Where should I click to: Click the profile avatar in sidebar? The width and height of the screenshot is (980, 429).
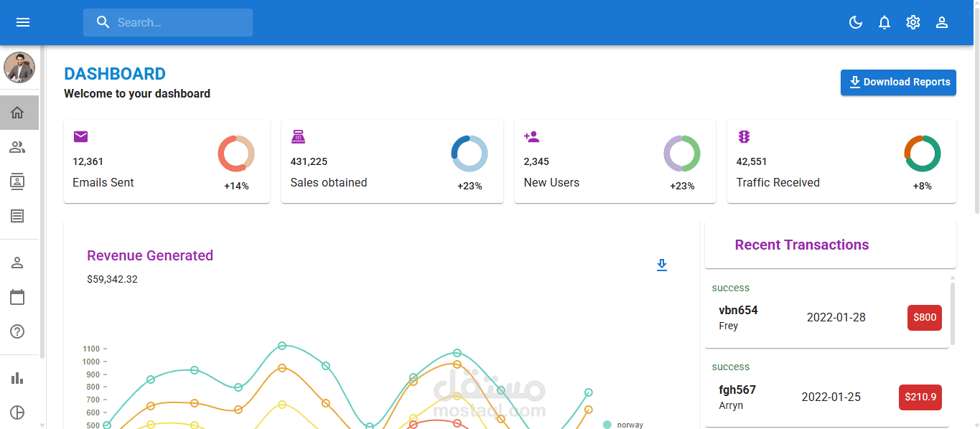19,67
